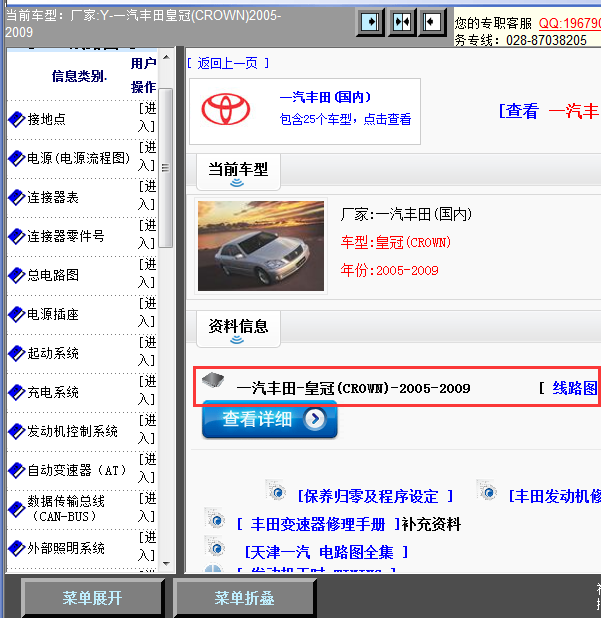Viewport: 601px width, 618px height.
Task: Click 进入 for 总电路图 row
Action: click(x=147, y=274)
